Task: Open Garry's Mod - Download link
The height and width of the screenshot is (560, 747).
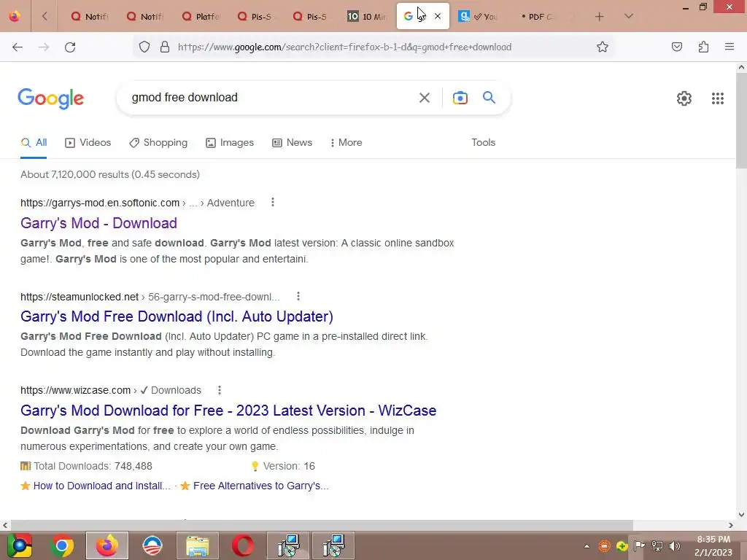Action: (x=98, y=223)
